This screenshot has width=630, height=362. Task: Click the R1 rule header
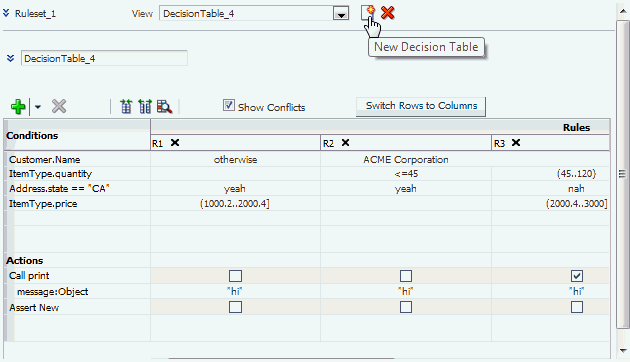click(158, 143)
